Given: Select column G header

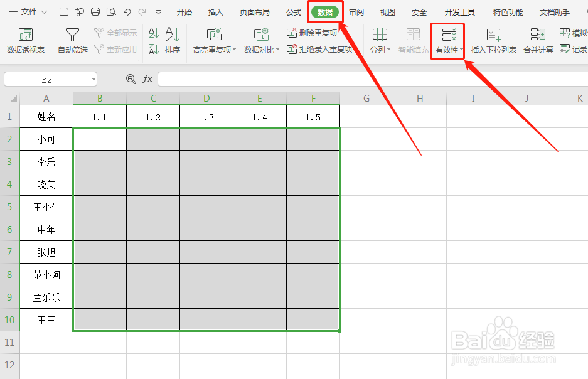Looking at the screenshot, I should 366,99.
